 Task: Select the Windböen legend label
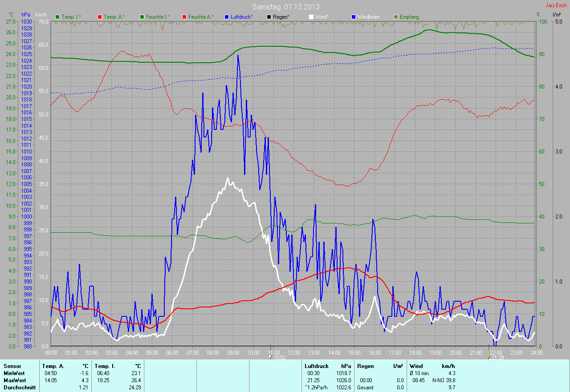click(368, 17)
